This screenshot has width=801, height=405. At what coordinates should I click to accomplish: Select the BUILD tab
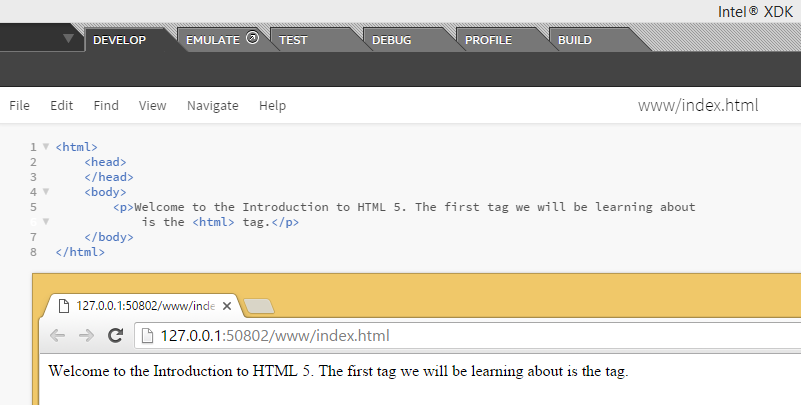[x=574, y=40]
